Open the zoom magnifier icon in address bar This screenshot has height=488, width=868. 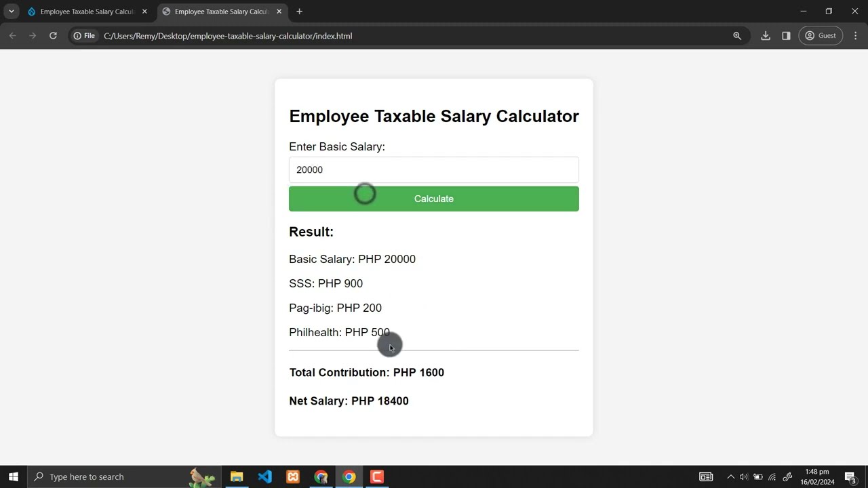(x=737, y=36)
